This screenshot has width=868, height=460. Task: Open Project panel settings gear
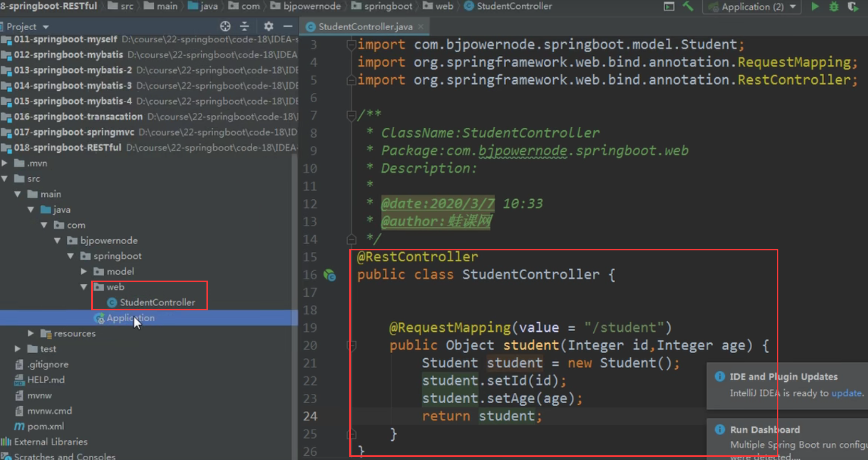click(x=268, y=26)
